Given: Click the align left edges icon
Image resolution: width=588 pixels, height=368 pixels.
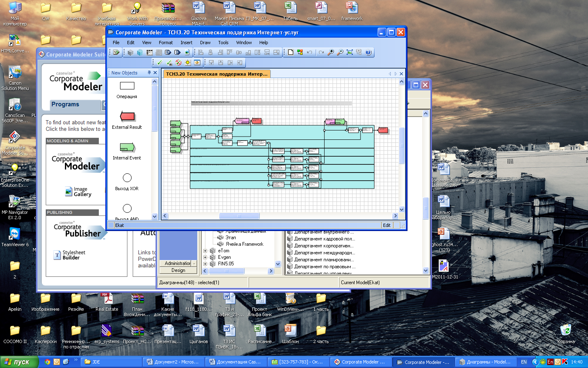Looking at the screenshot, I should click(x=201, y=52).
